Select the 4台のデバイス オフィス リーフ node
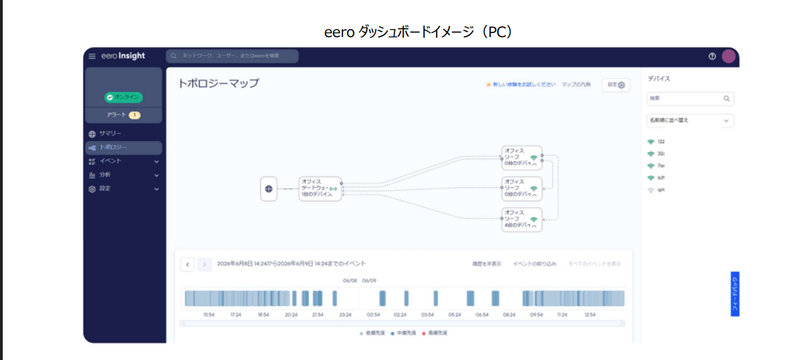The height and width of the screenshot is (360, 800). [522, 220]
